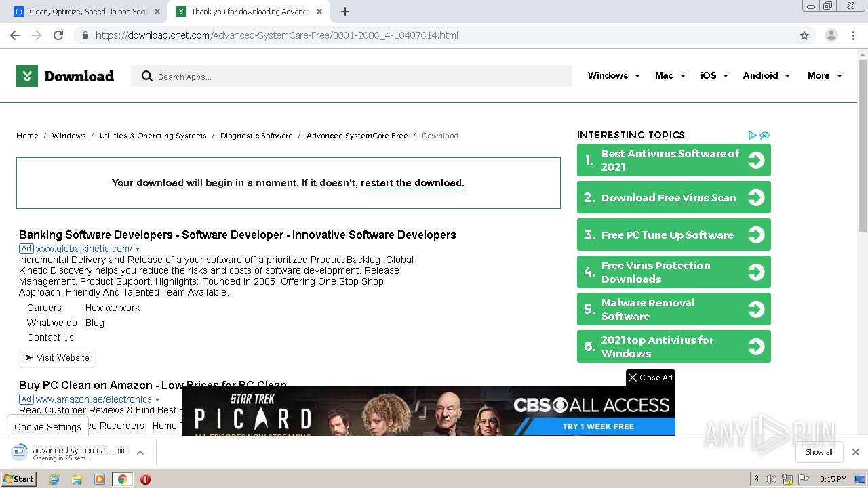Screen dimensions: 868x488
Task: Go to Home in the breadcrumb
Action: [x=27, y=136]
